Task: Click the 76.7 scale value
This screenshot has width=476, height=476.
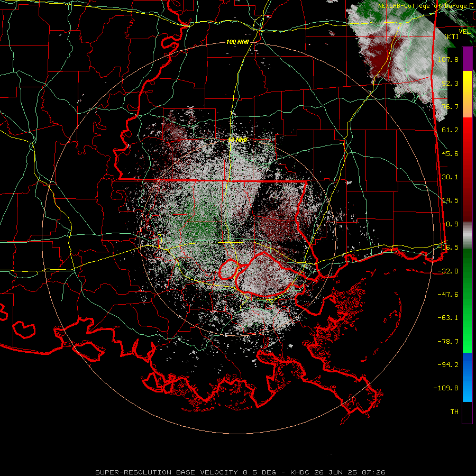Action: (x=450, y=106)
